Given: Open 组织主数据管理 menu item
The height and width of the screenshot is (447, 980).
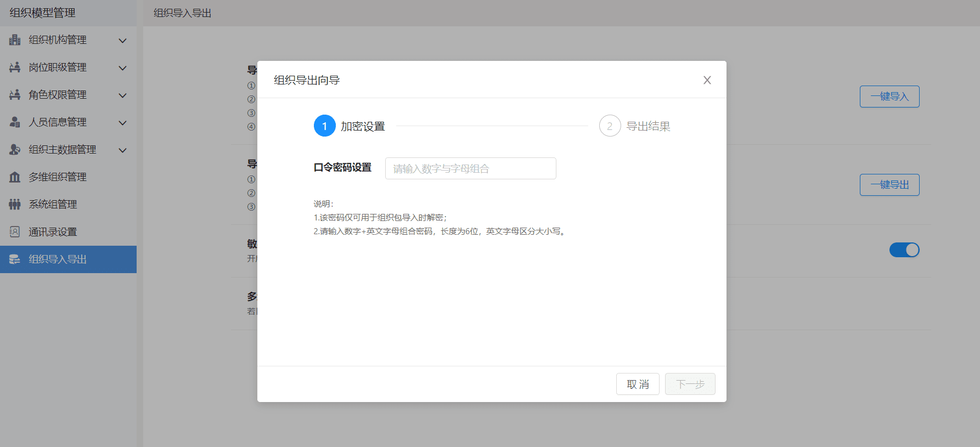Looking at the screenshot, I should pos(68,150).
